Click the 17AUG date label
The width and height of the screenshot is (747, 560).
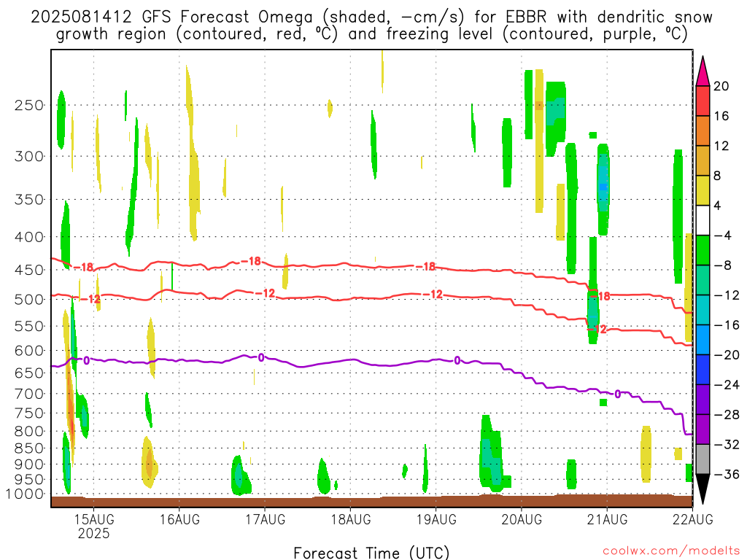click(x=266, y=518)
